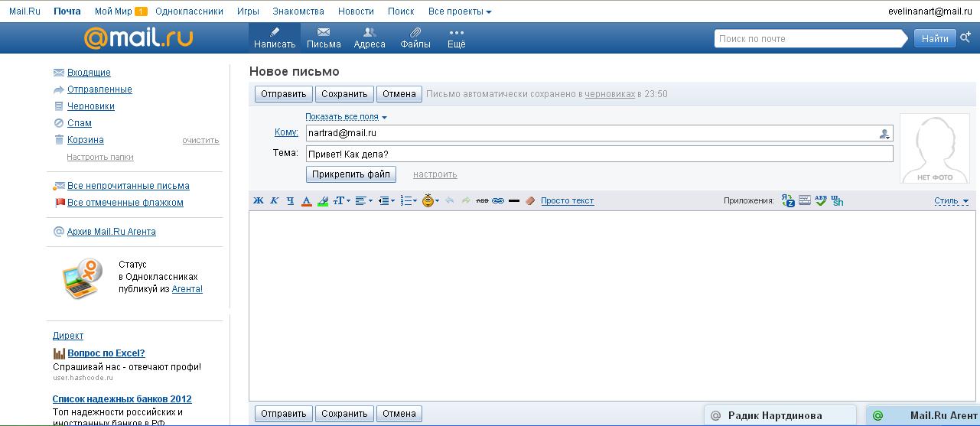The width and height of the screenshot is (980, 426).
Task: Click the Настроить папки link
Action: [100, 157]
